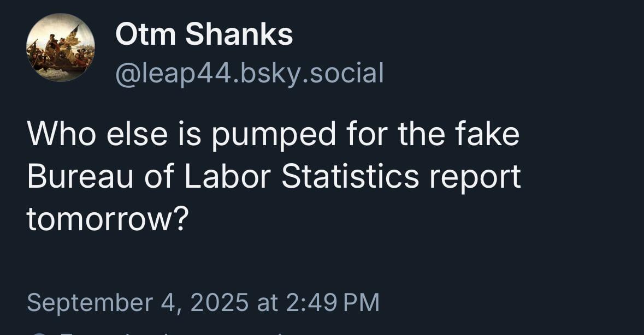This screenshot has height=335, width=644.
Task: Click the Otm Shanks display name
Action: (204, 34)
